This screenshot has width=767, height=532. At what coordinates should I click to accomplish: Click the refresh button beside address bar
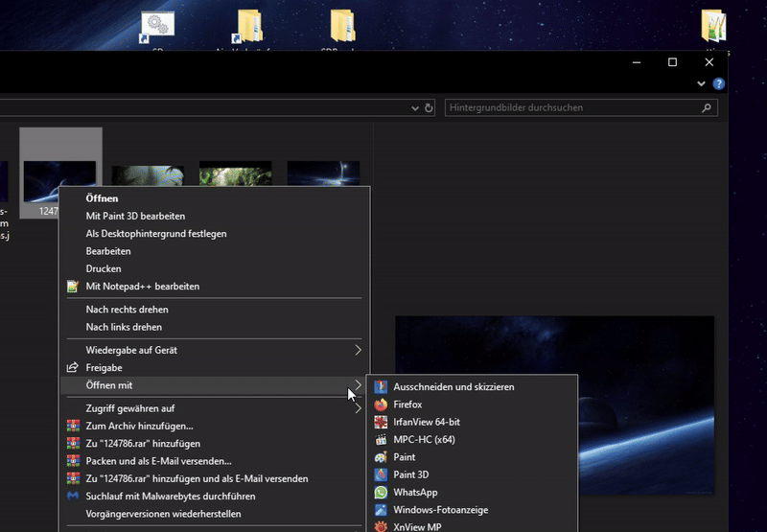pos(429,108)
